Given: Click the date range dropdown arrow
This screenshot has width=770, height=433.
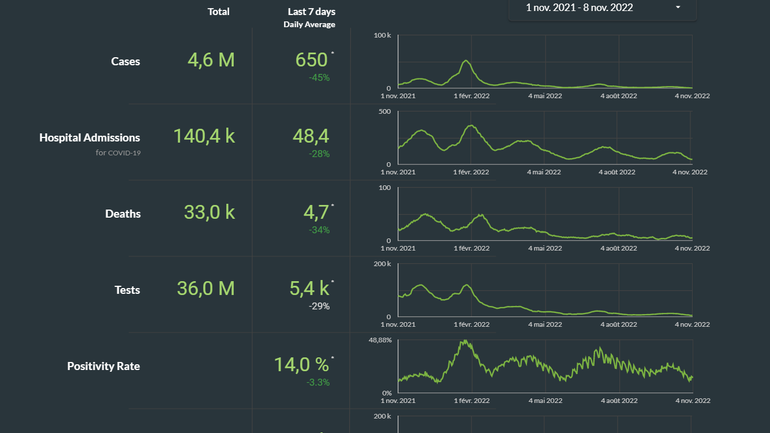Looking at the screenshot, I should click(678, 8).
